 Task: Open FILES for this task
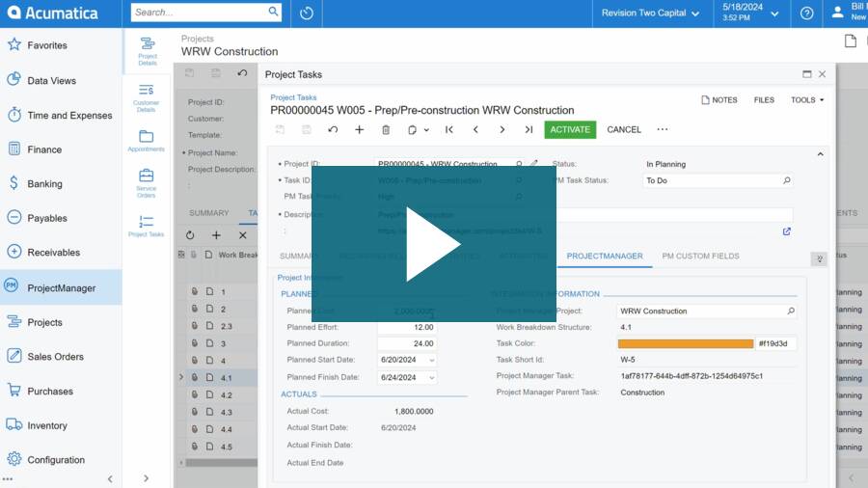764,100
